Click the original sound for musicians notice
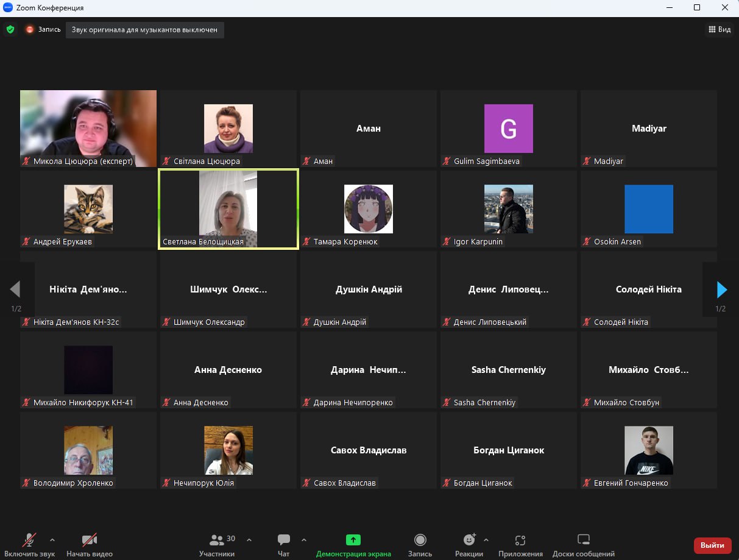739x560 pixels. click(144, 29)
